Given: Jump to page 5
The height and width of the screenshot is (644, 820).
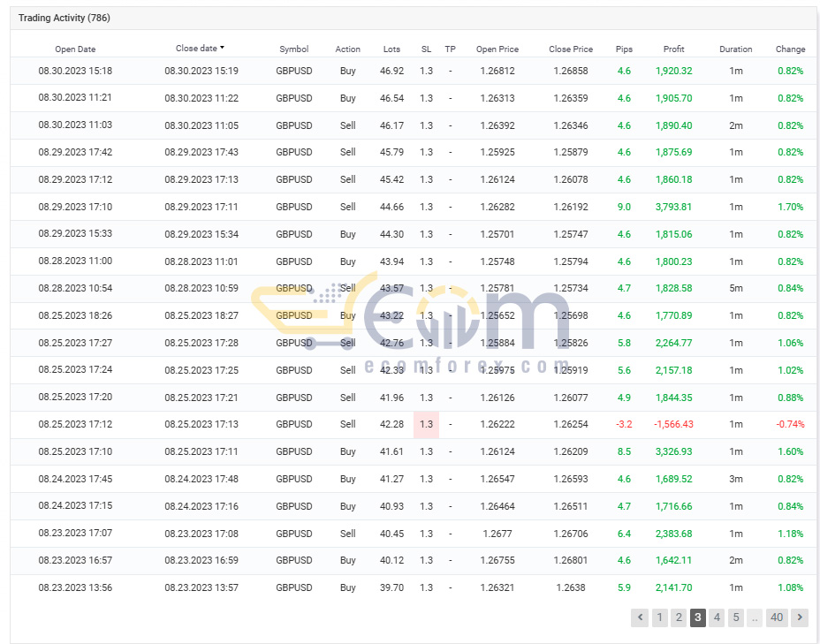Looking at the screenshot, I should tap(736, 617).
